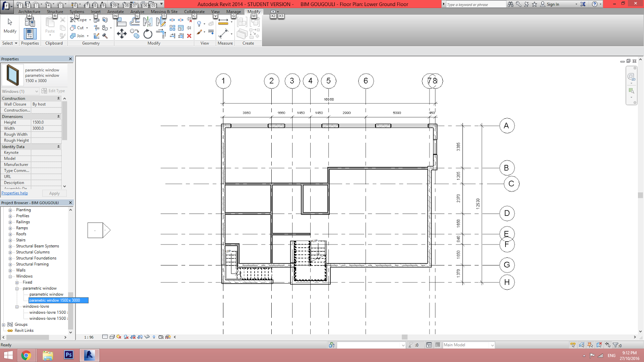The width and height of the screenshot is (644, 362).
Task: Toggle Drag Elements on Selection icon
Action: (608, 345)
